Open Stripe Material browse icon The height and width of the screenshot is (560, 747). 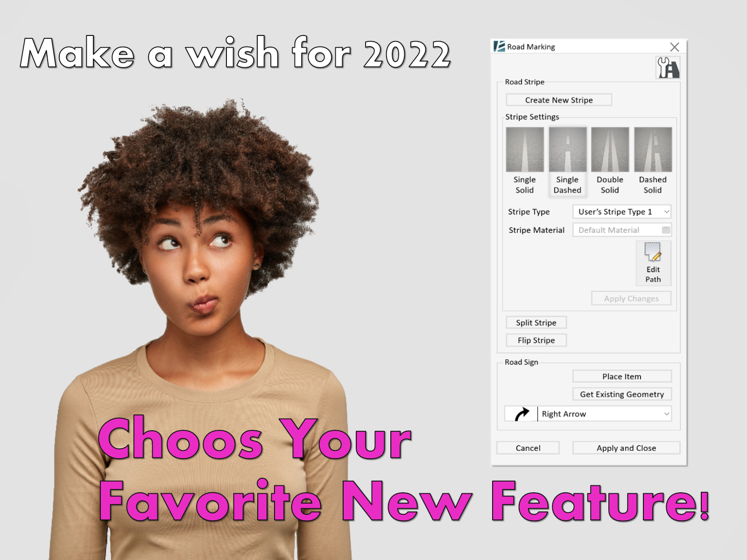click(666, 230)
